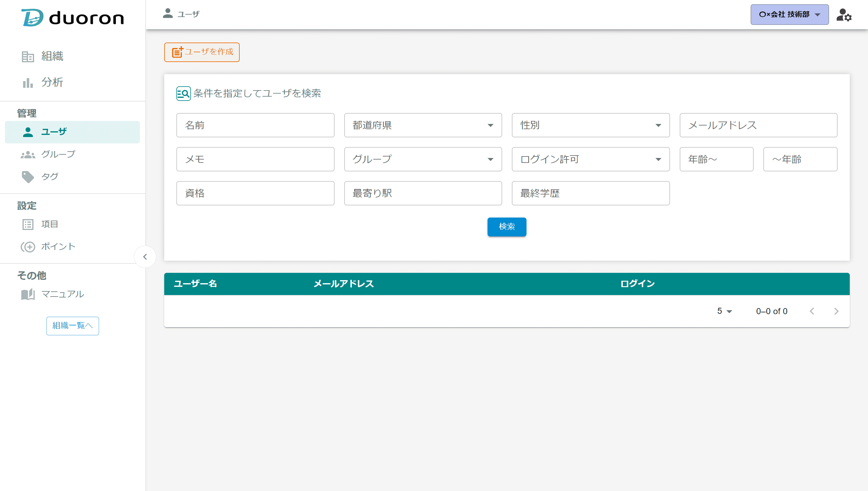868x491 pixels.
Task: Click the 資格 input field
Action: coord(255,193)
